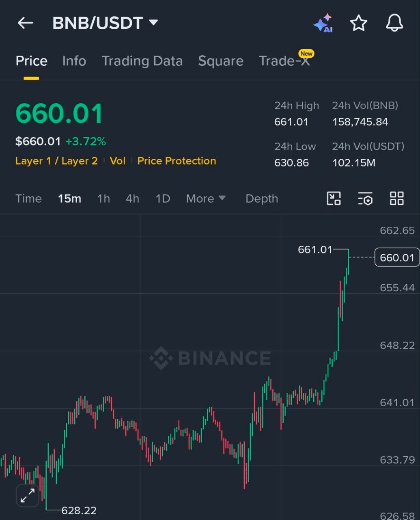Open the four-square grid layout icon

[x=397, y=199]
